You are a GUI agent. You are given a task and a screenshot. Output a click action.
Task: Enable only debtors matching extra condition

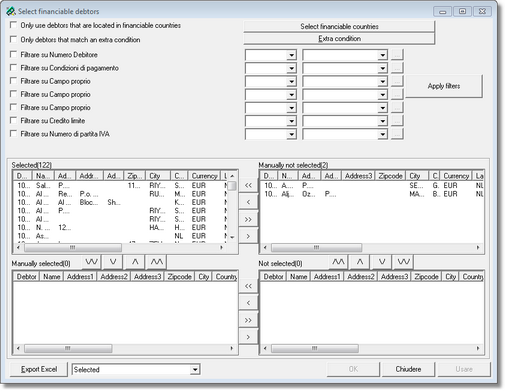(x=13, y=39)
